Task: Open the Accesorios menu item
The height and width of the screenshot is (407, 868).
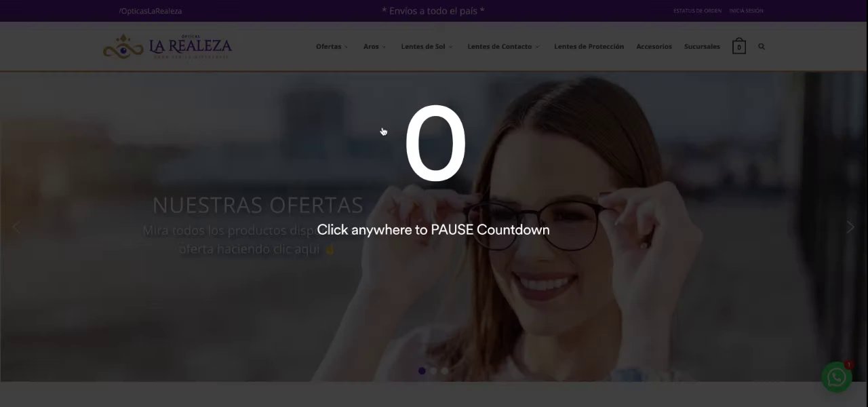Action: 654,47
